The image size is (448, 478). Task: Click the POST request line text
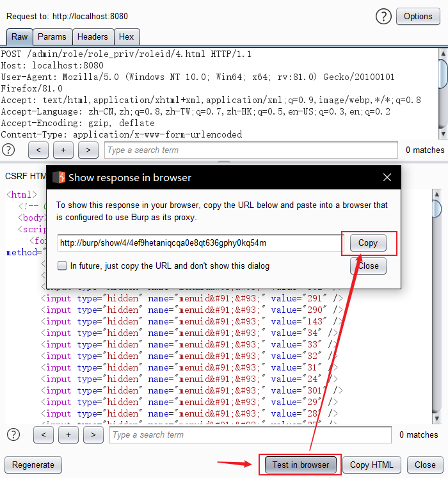tap(126, 54)
